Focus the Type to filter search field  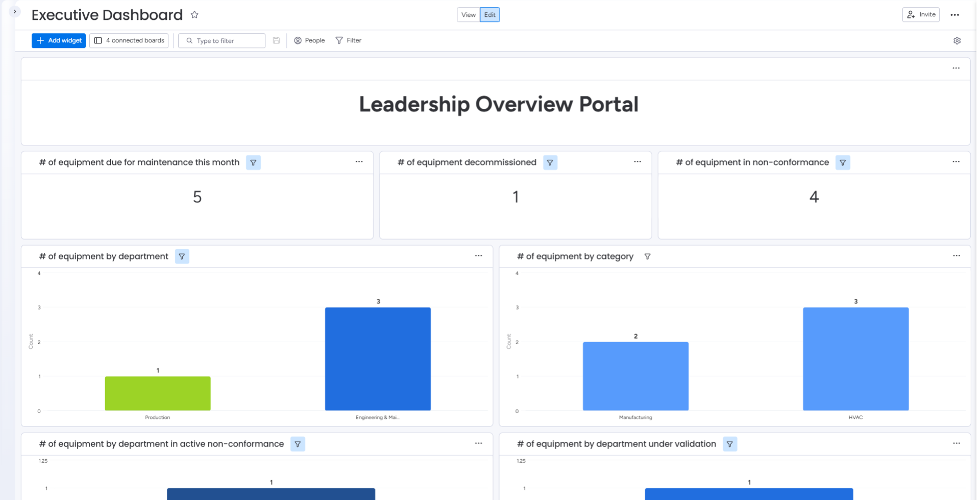[x=222, y=41]
